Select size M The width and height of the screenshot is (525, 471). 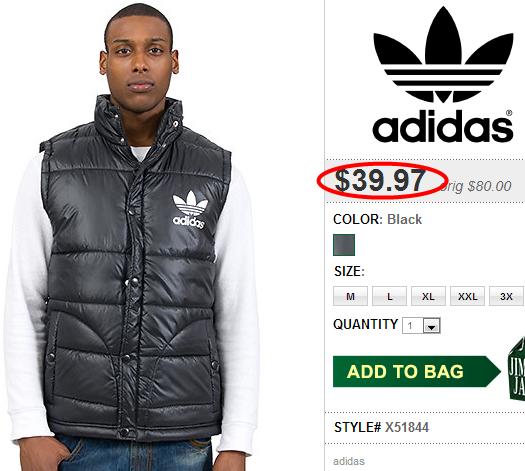(350, 296)
